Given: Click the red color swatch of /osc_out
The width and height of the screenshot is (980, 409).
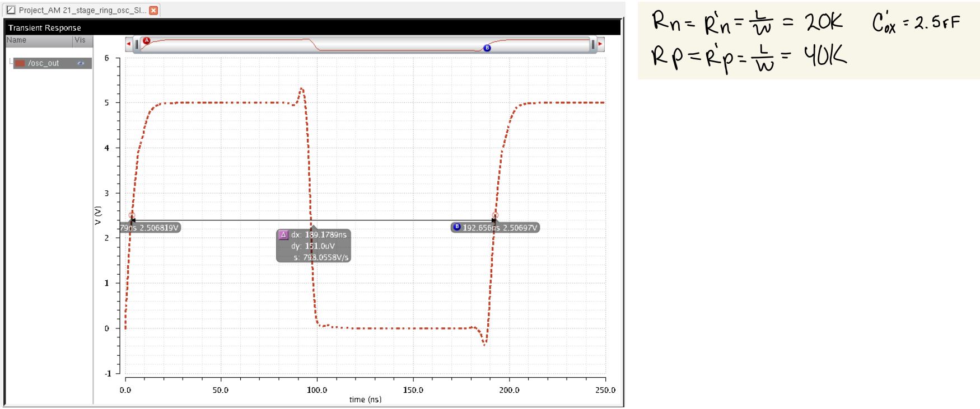Looking at the screenshot, I should [x=20, y=63].
